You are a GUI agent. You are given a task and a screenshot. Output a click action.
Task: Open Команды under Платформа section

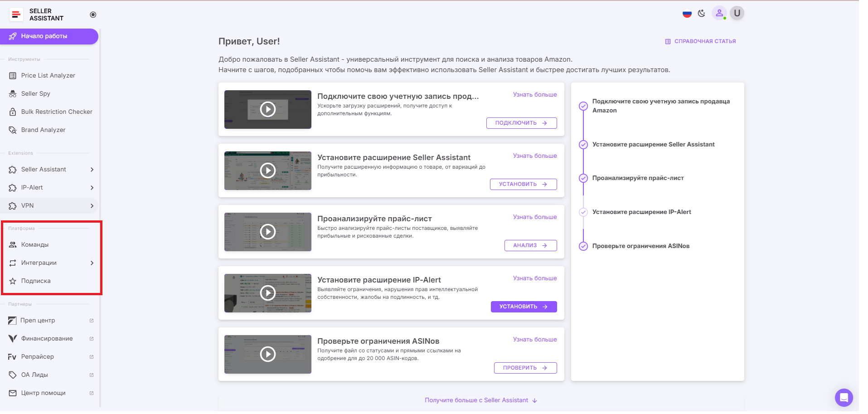point(35,244)
